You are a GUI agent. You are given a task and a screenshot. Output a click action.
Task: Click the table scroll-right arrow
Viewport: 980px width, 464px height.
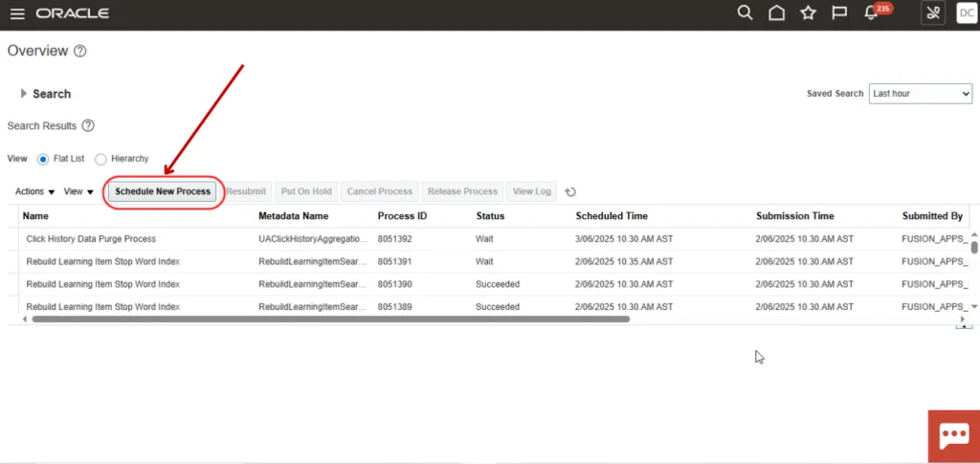click(963, 319)
